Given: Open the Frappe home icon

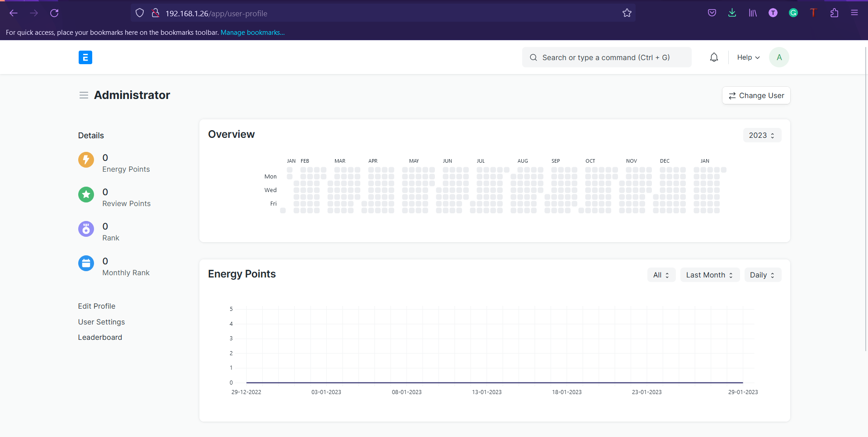Looking at the screenshot, I should coord(85,57).
